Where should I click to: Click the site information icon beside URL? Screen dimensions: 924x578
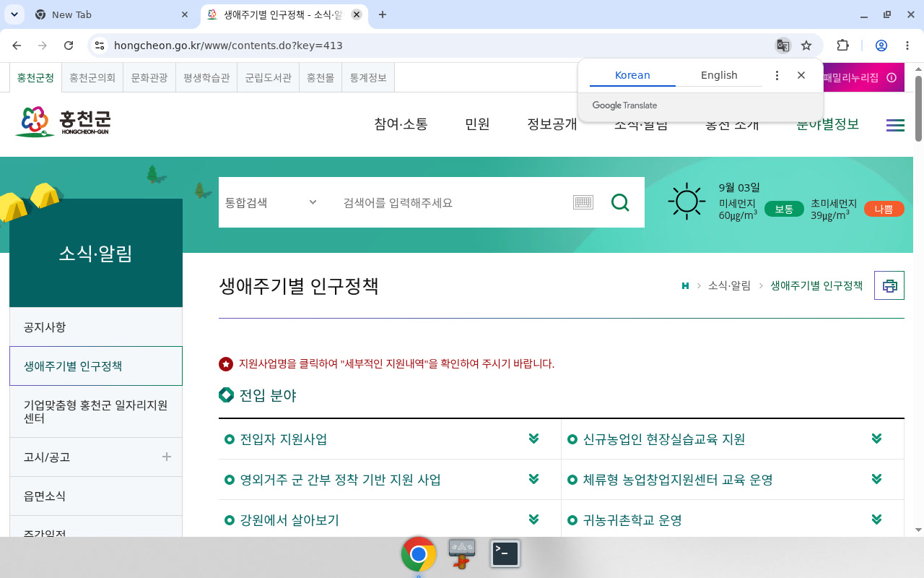point(100,46)
